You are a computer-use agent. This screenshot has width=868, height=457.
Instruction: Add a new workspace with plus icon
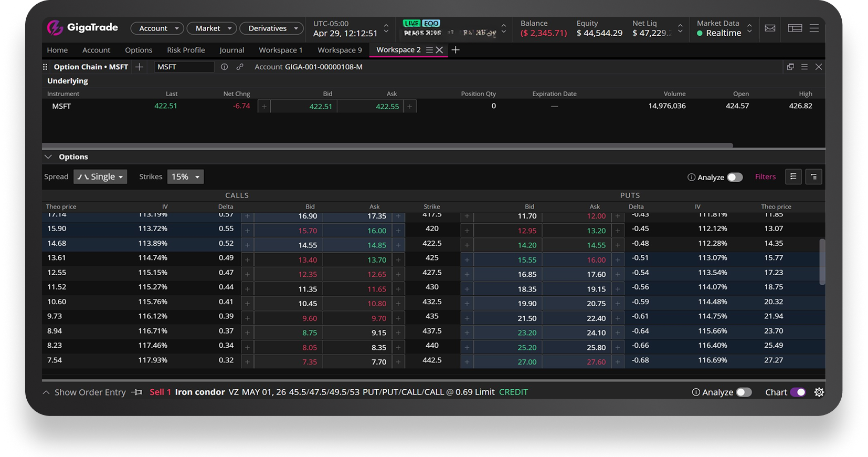pyautogui.click(x=456, y=50)
